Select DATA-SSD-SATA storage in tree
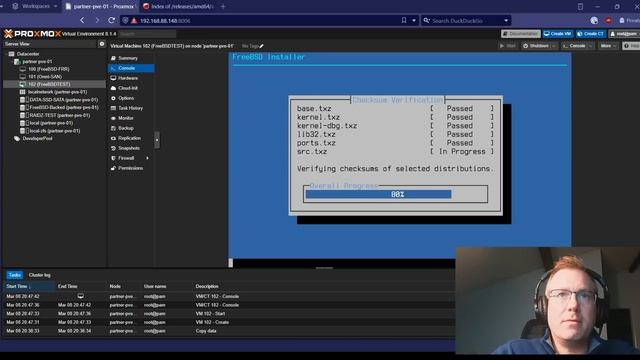640x360 pixels. coord(63,100)
